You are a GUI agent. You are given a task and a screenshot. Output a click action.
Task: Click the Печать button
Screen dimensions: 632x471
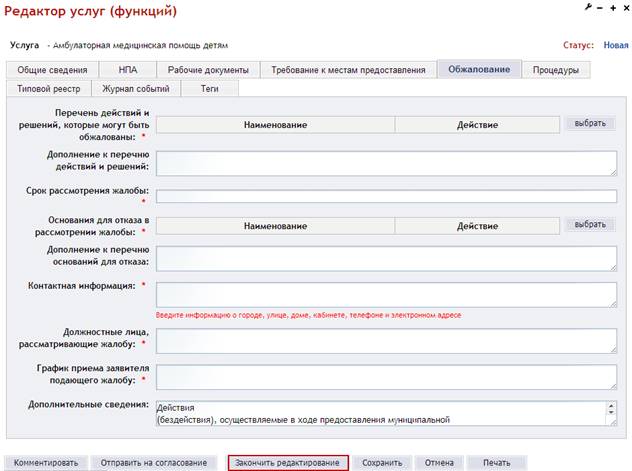497,463
